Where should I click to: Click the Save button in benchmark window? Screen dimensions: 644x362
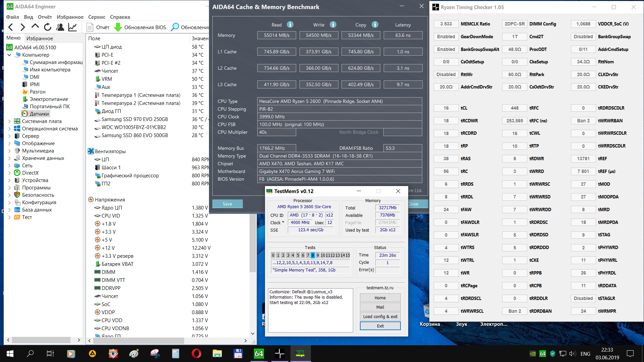[x=227, y=204]
